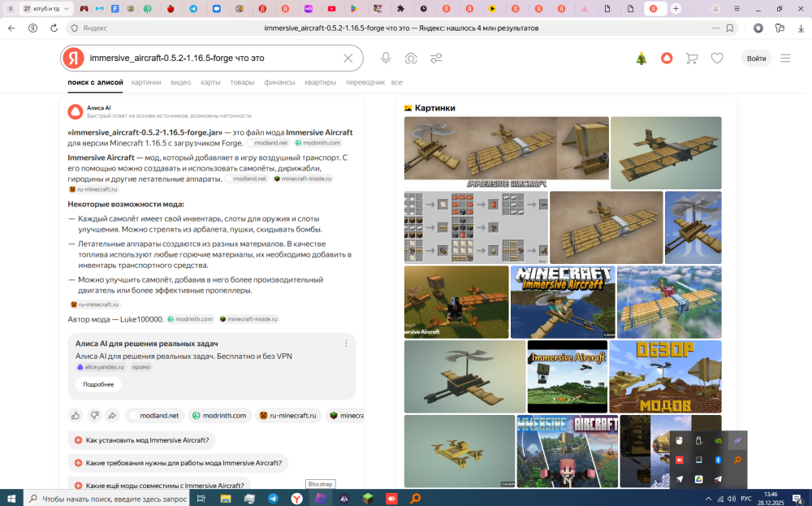Screen dimensions: 812x506
Task: Open the Yandex home button beside back arrow
Action: click(32, 28)
